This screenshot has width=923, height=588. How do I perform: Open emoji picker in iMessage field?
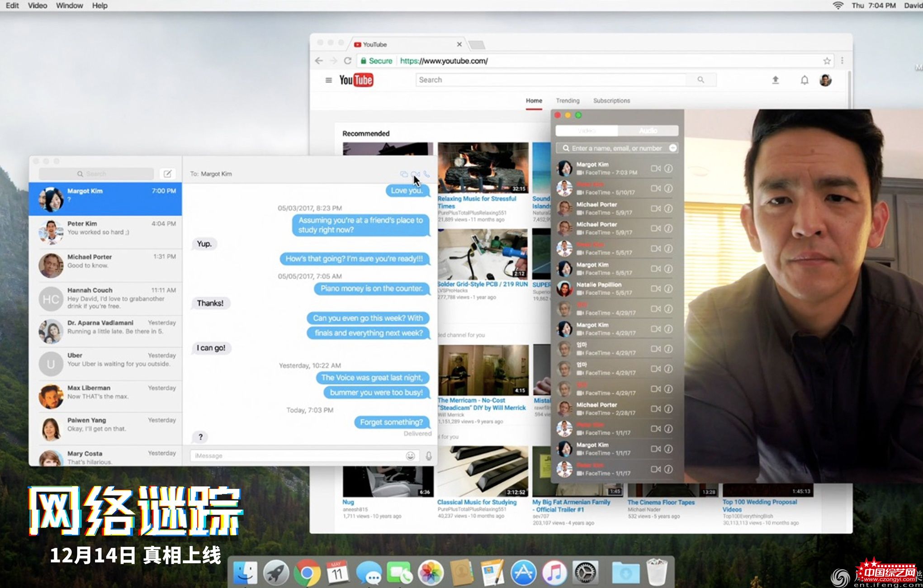click(410, 456)
